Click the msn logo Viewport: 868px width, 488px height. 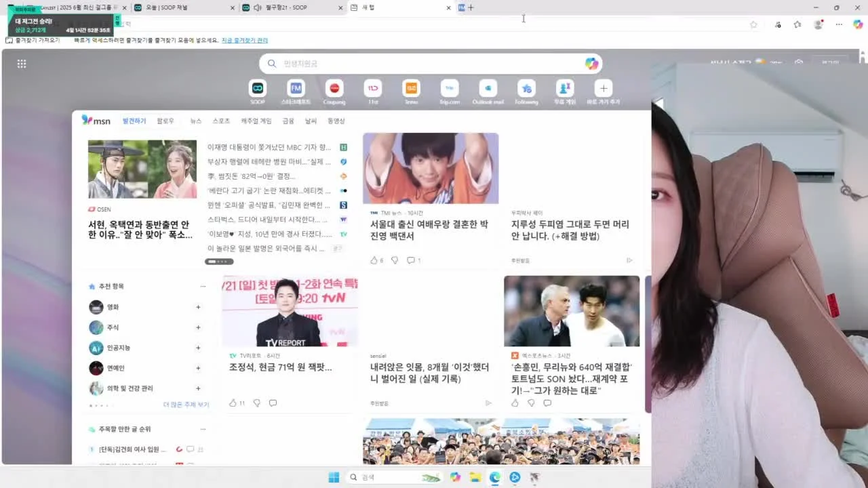click(x=96, y=121)
